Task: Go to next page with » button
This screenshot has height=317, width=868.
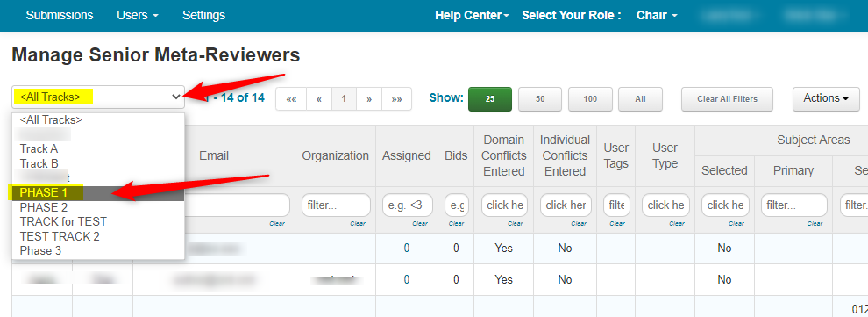Action: point(368,99)
